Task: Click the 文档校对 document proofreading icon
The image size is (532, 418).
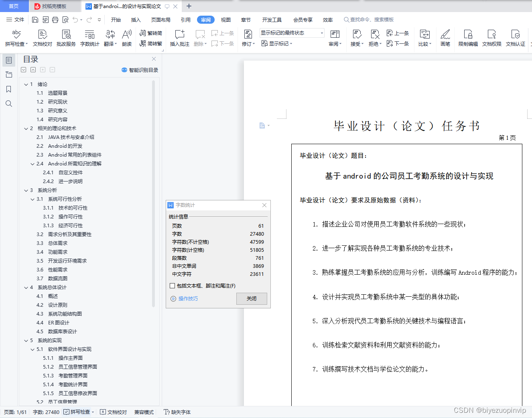Action: (43, 38)
